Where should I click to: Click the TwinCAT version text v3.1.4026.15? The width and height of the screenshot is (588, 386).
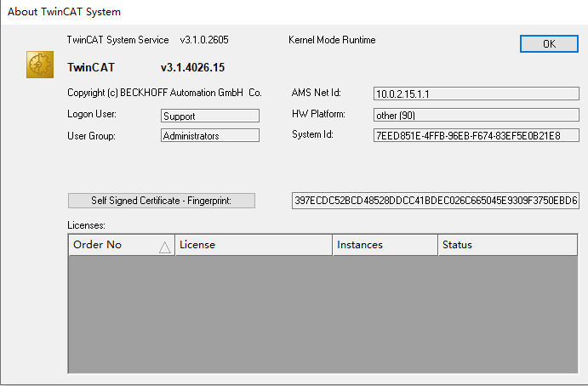(x=193, y=67)
